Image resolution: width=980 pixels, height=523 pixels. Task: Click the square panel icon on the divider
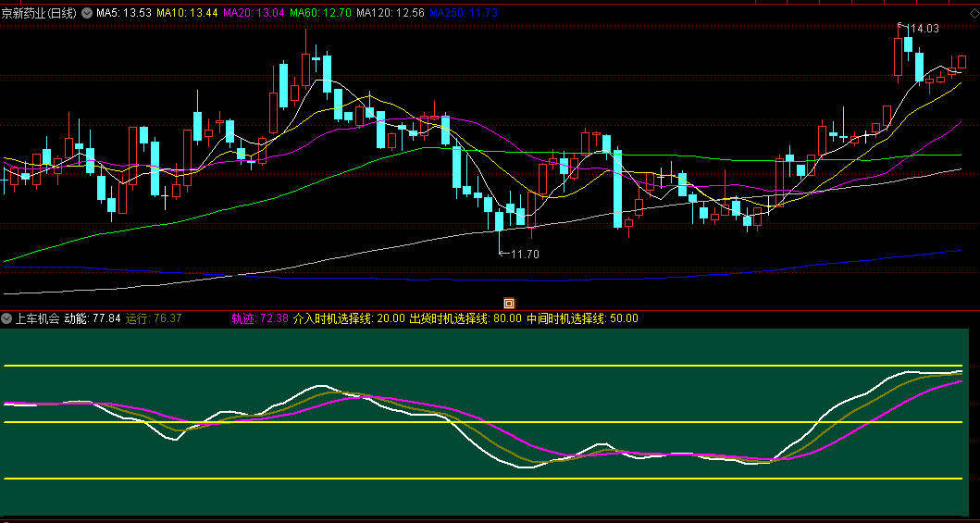[508, 303]
